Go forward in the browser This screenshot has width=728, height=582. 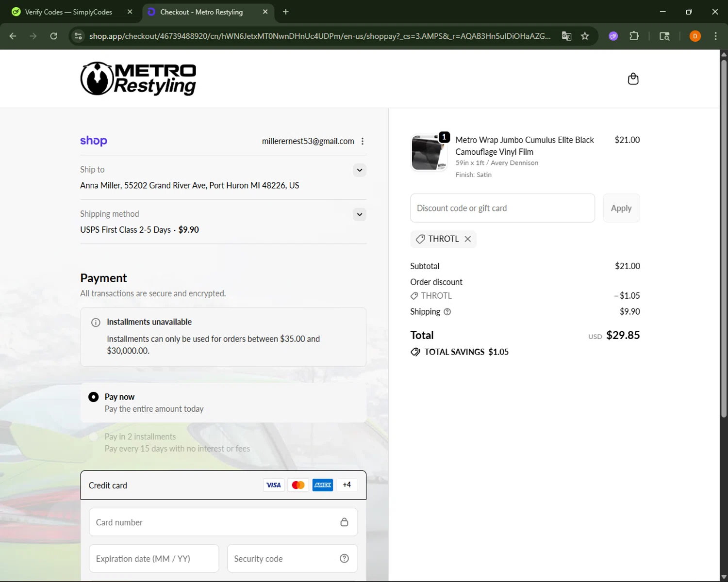coord(33,36)
